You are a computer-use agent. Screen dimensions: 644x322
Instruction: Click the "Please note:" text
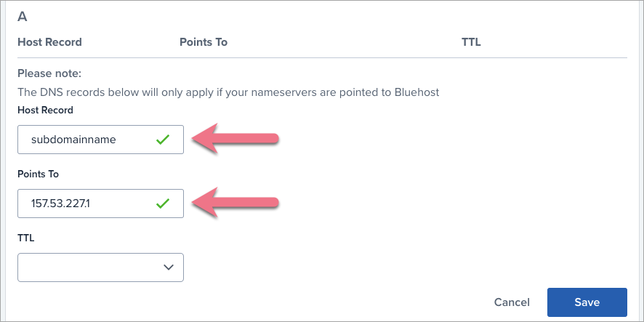[x=49, y=73]
